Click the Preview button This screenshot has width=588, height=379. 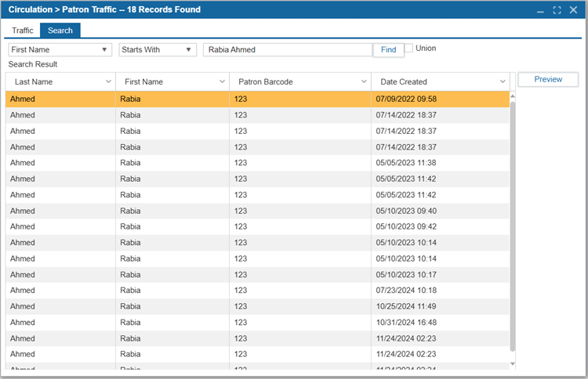pos(548,79)
